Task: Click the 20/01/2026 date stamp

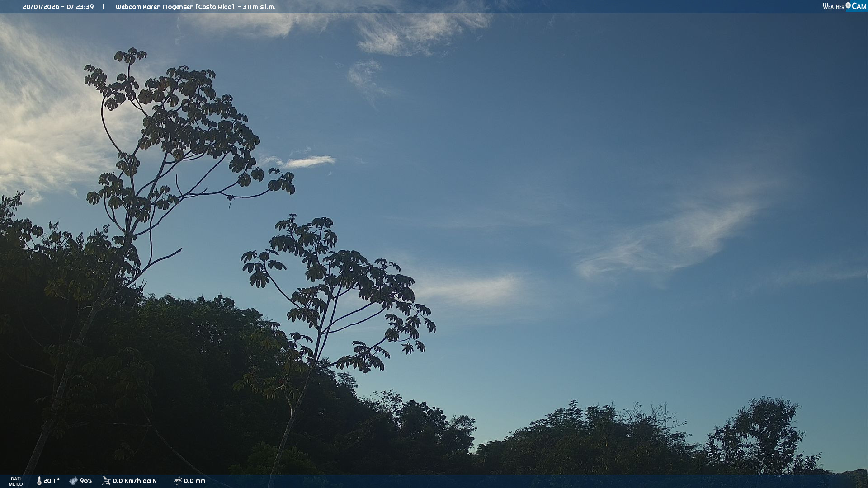Action: [x=41, y=7]
